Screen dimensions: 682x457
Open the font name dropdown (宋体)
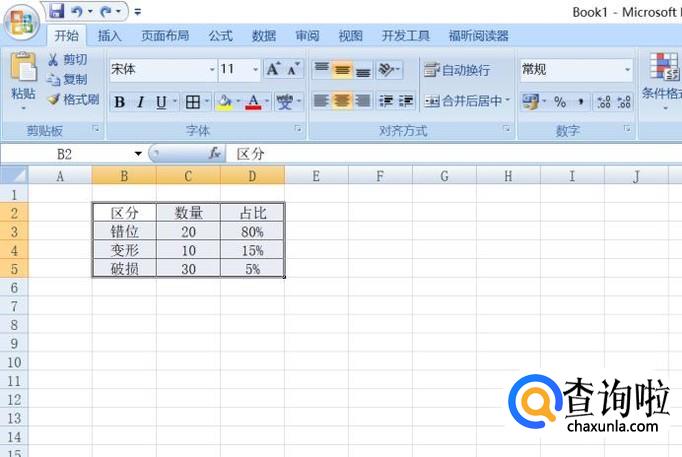211,70
